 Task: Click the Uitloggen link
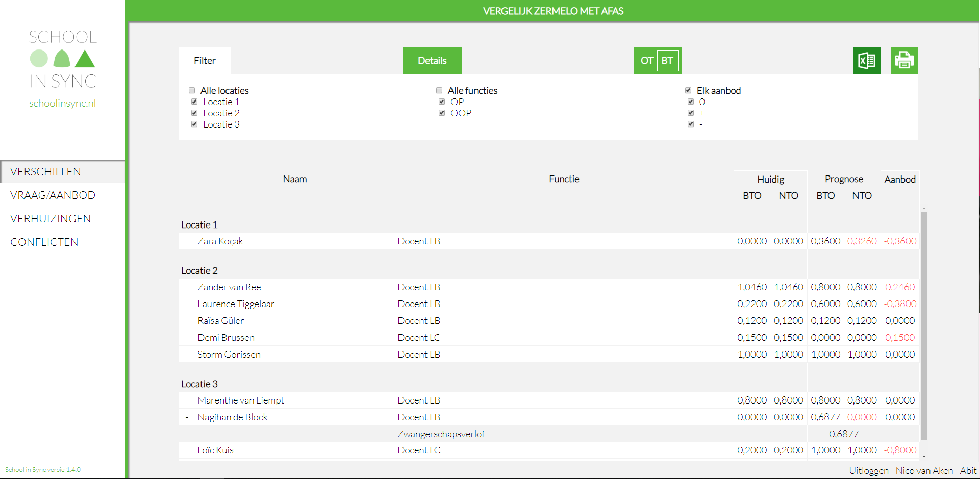click(869, 470)
